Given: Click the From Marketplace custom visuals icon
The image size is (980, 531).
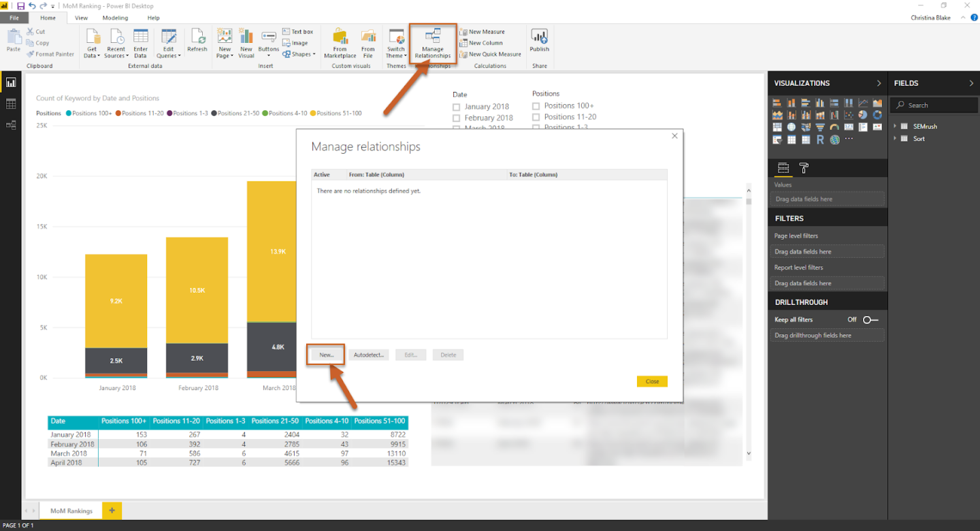Looking at the screenshot, I should [x=340, y=42].
